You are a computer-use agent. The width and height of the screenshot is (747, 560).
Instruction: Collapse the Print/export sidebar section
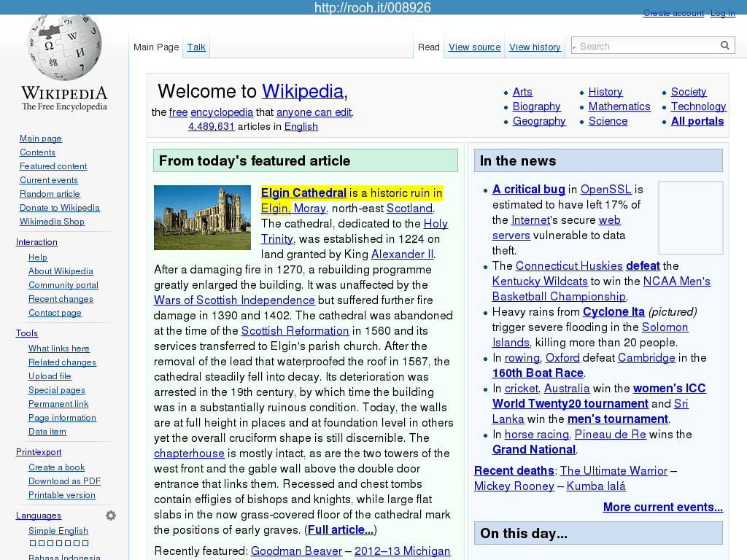pyautogui.click(x=39, y=452)
